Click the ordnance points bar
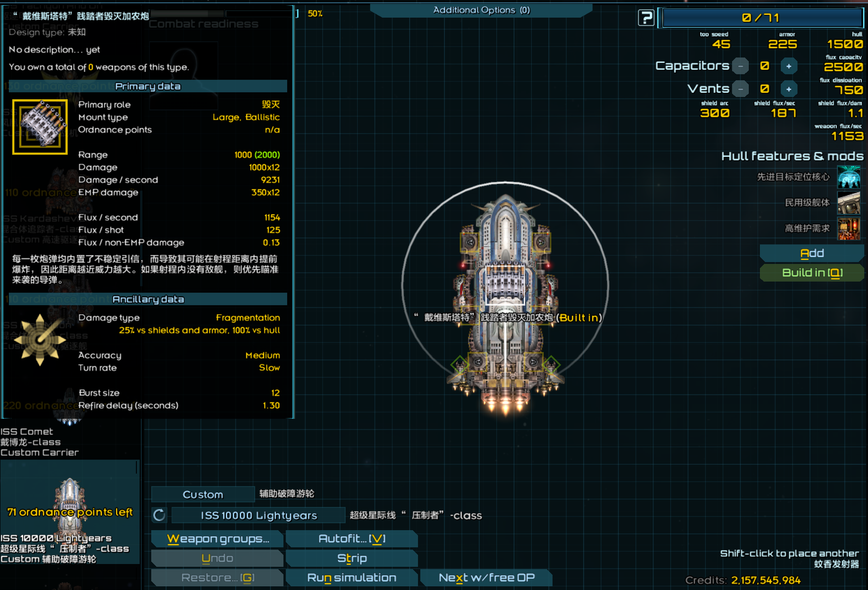 (762, 18)
